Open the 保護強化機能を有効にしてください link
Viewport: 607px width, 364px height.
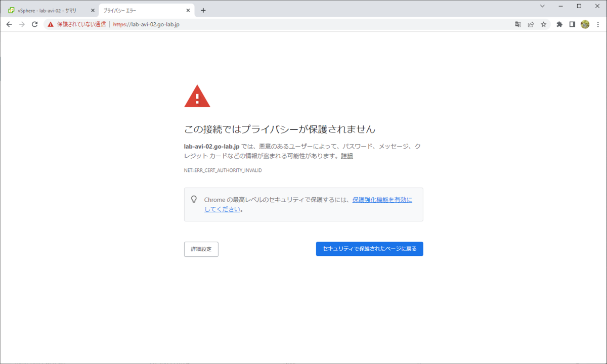[382, 200]
